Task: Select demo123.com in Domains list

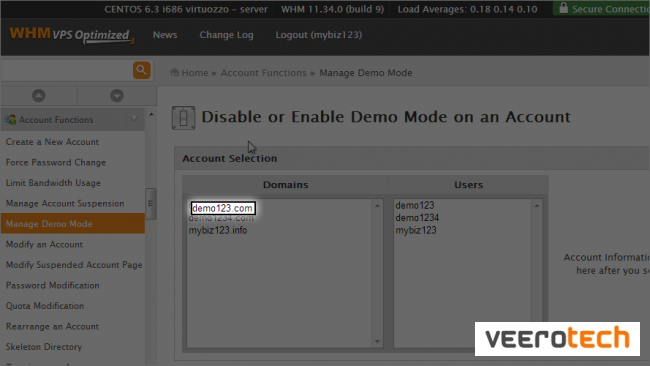Action: coord(223,208)
